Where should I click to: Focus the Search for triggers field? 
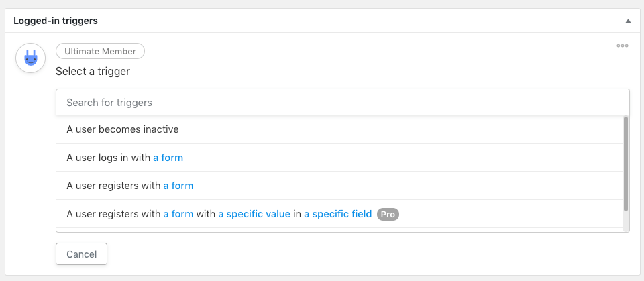[343, 103]
